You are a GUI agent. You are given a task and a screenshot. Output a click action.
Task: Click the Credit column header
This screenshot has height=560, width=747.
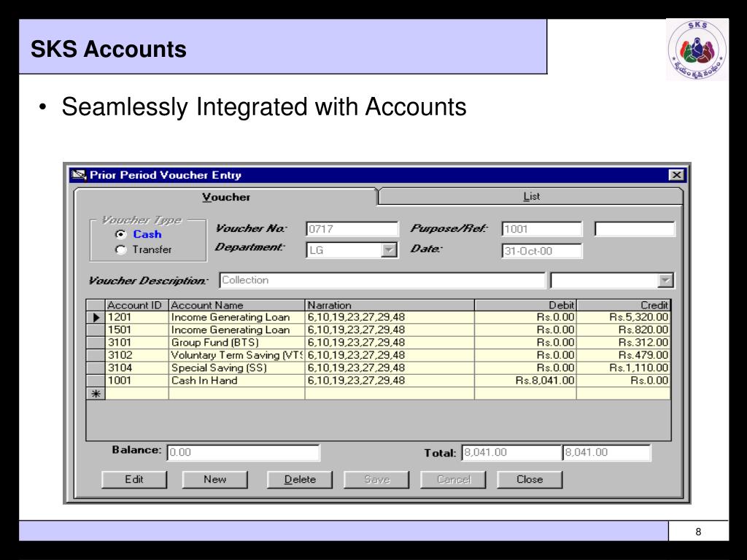click(624, 306)
